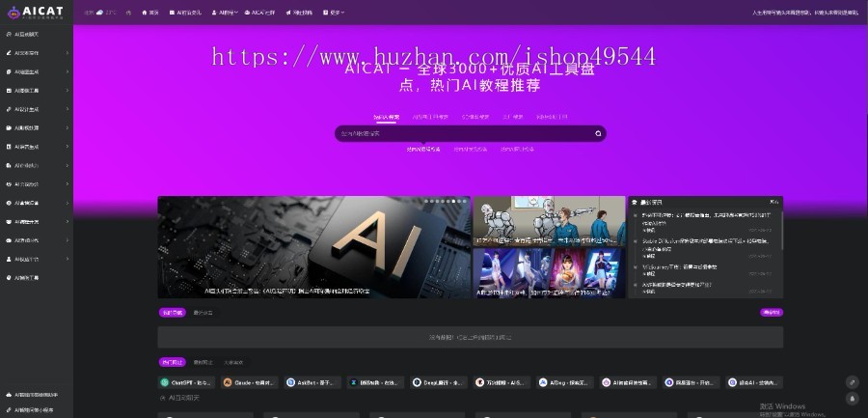Choose the middle search scope option below bar

coord(471,149)
